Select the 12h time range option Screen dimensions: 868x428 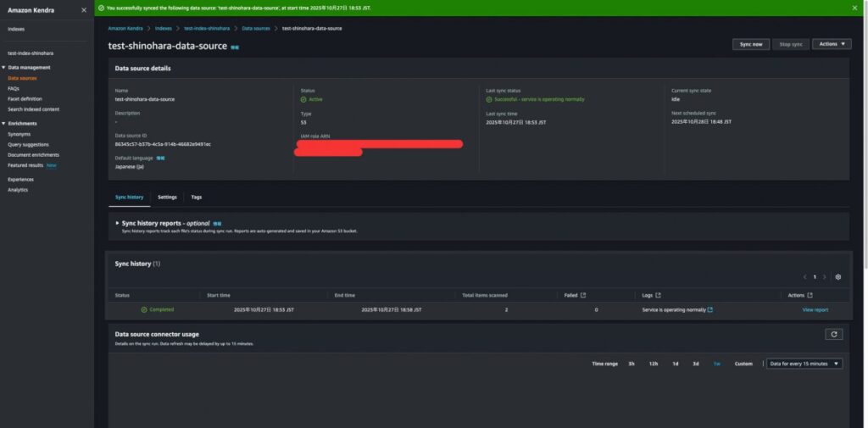[654, 364]
